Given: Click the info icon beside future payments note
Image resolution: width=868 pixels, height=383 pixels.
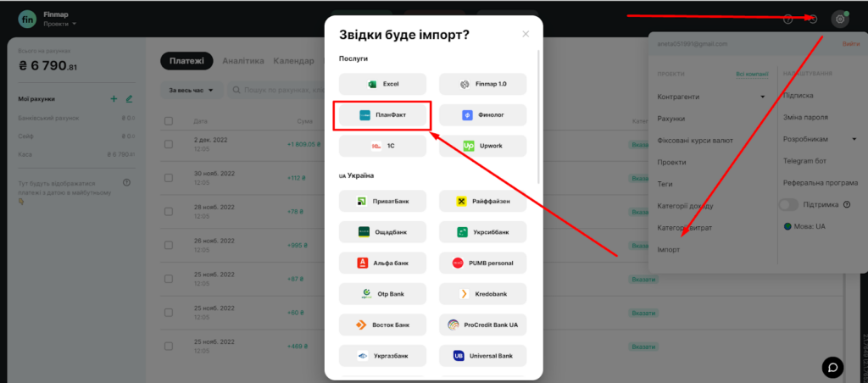Looking at the screenshot, I should click(127, 183).
